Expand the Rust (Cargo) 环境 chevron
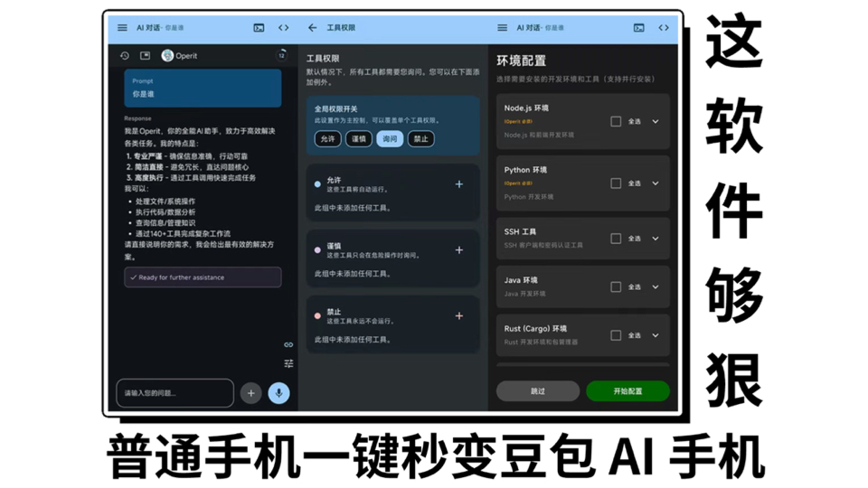This screenshot has width=868, height=488. tap(656, 335)
